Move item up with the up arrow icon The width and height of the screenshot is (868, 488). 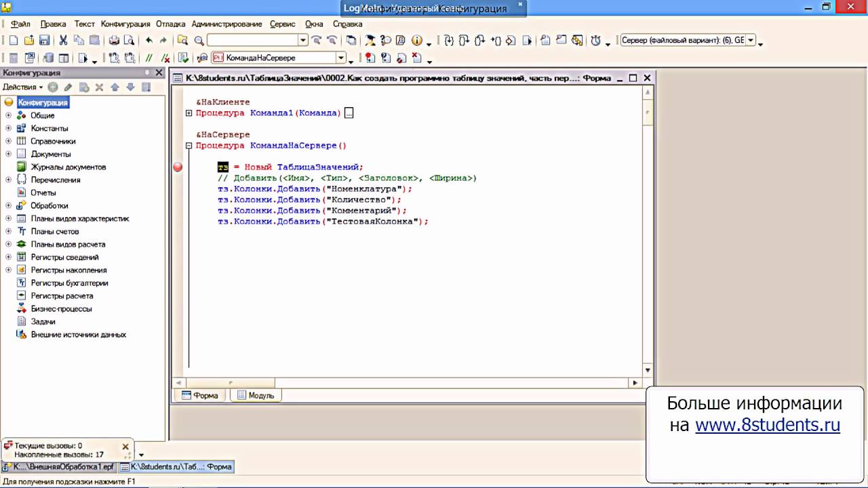[115, 87]
